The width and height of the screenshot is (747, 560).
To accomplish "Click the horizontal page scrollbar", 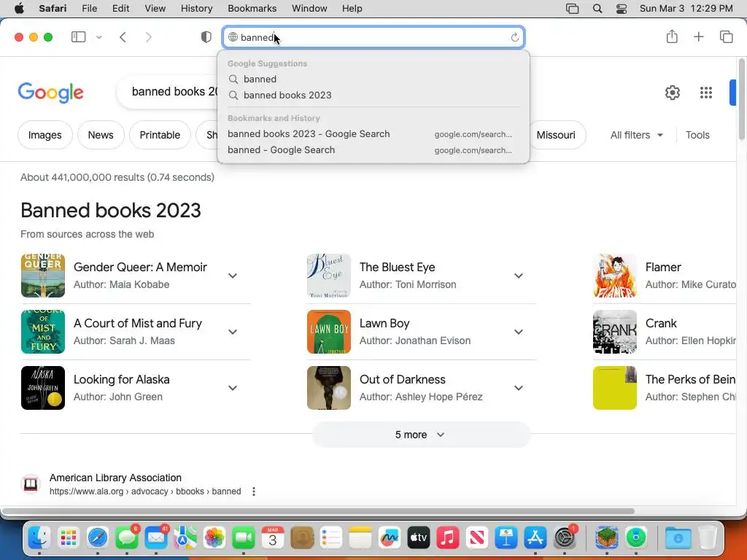I will click(320, 511).
